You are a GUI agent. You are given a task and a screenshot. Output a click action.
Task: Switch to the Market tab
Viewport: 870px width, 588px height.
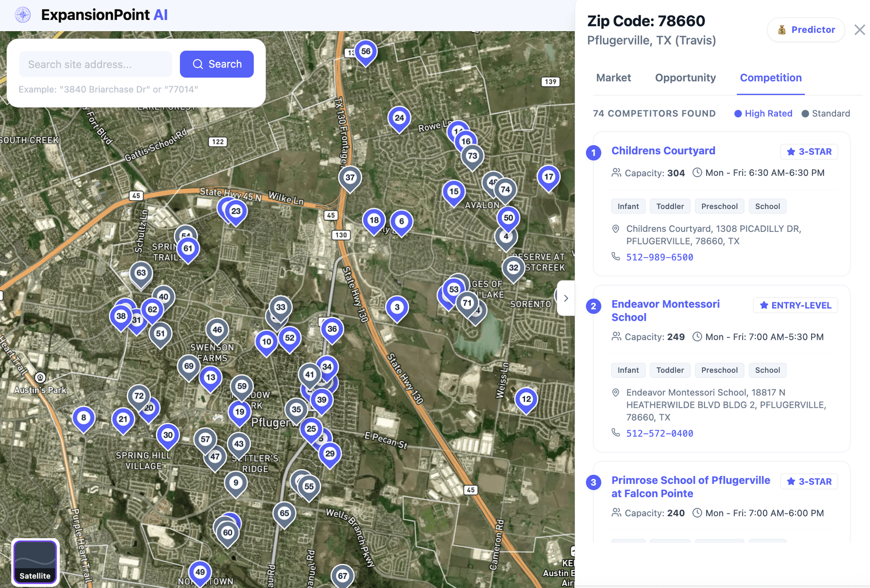point(614,78)
